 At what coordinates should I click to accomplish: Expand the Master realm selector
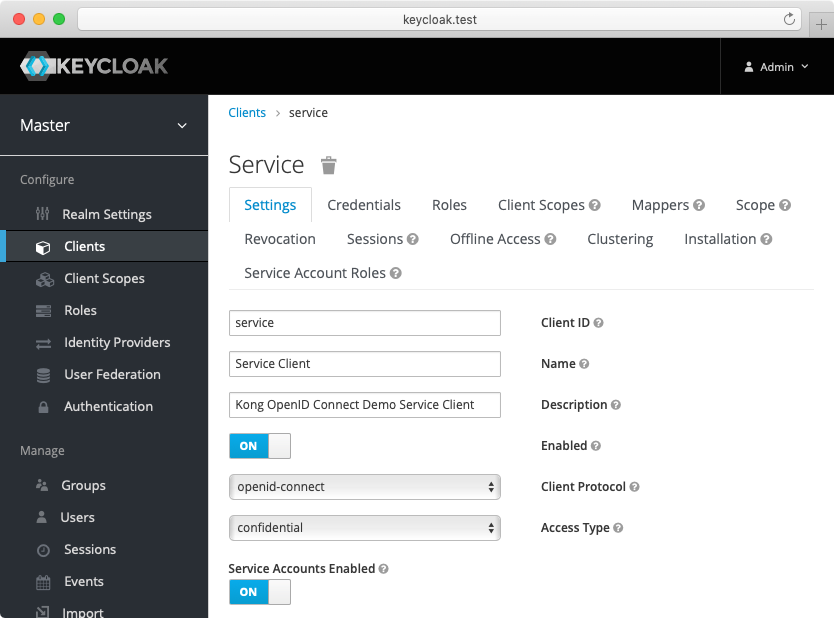(x=104, y=126)
